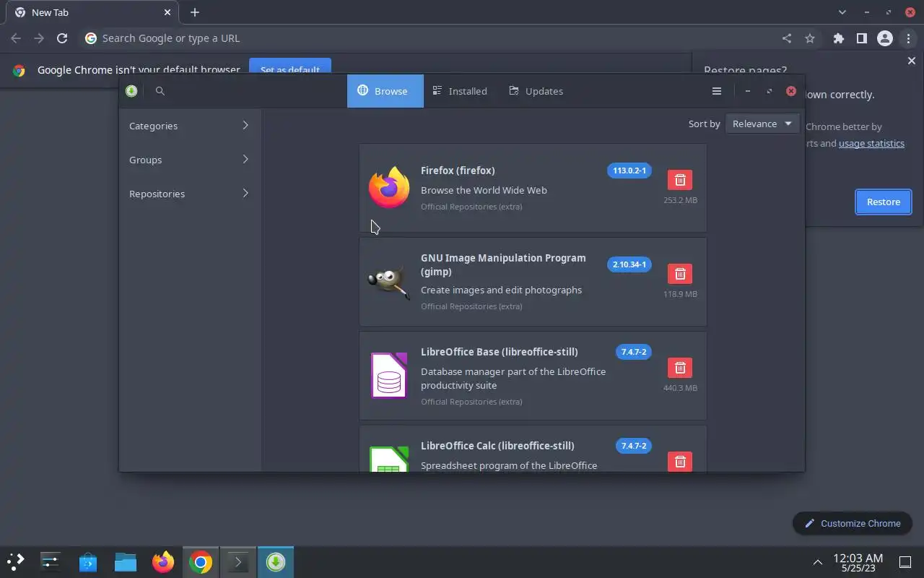Click the LibreOffice Base database icon

(x=389, y=376)
